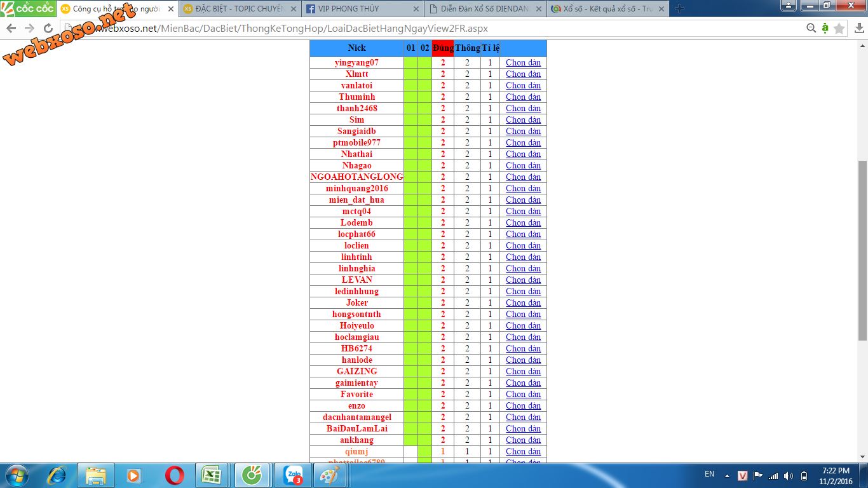The width and height of the screenshot is (868, 488).
Task: Click the page scrollbar thumb
Action: [x=862, y=250]
